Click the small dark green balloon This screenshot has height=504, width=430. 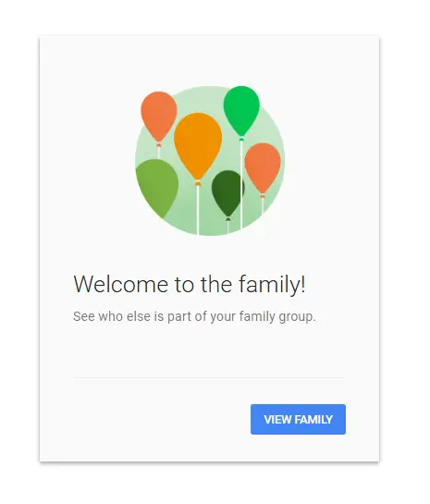pyautogui.click(x=227, y=192)
